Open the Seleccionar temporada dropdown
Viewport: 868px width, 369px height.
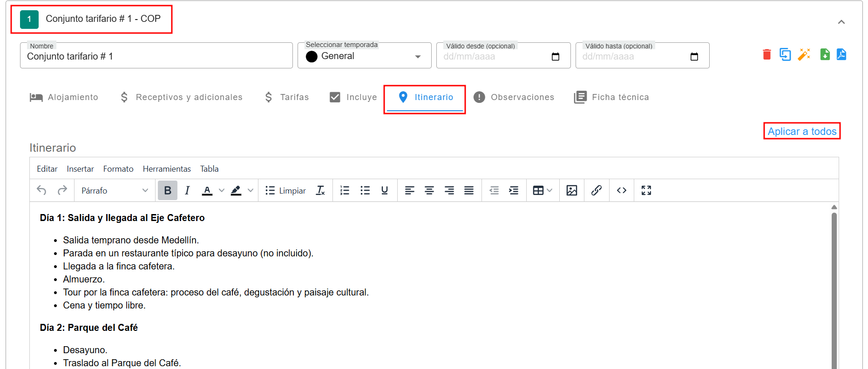(364, 56)
